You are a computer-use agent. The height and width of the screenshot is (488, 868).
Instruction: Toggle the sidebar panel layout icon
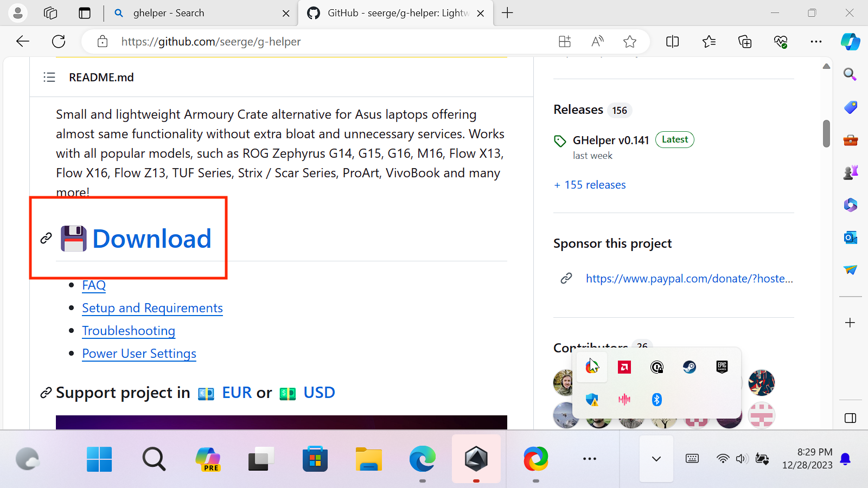pos(850,418)
